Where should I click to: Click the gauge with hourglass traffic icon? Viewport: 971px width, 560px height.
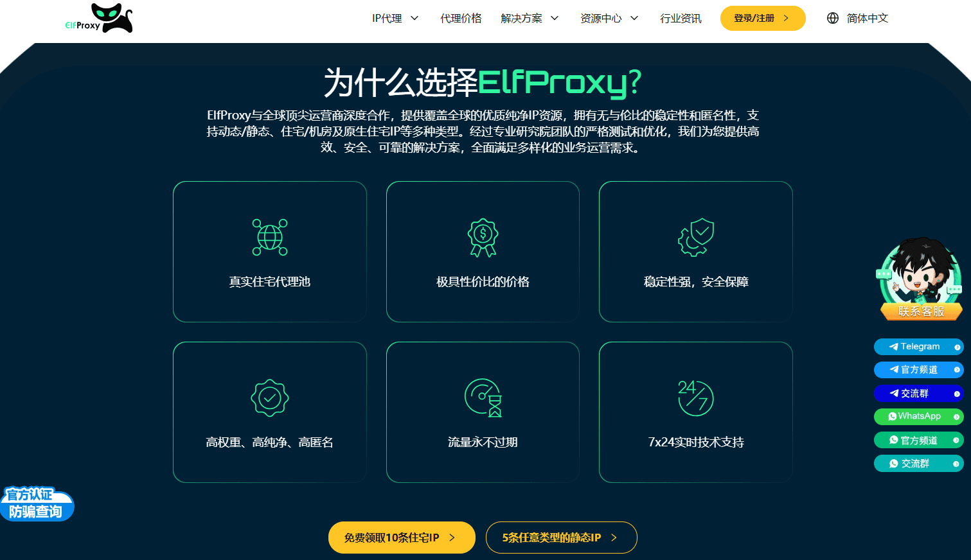point(483,398)
